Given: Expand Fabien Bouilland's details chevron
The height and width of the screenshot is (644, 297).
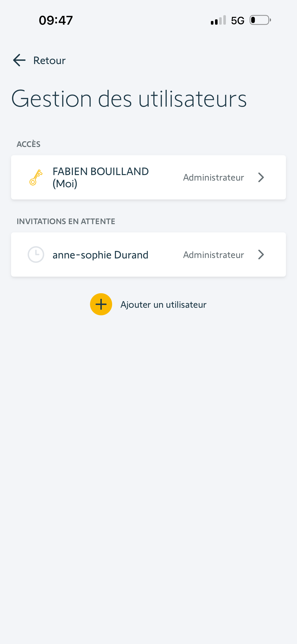Looking at the screenshot, I should pyautogui.click(x=261, y=178).
